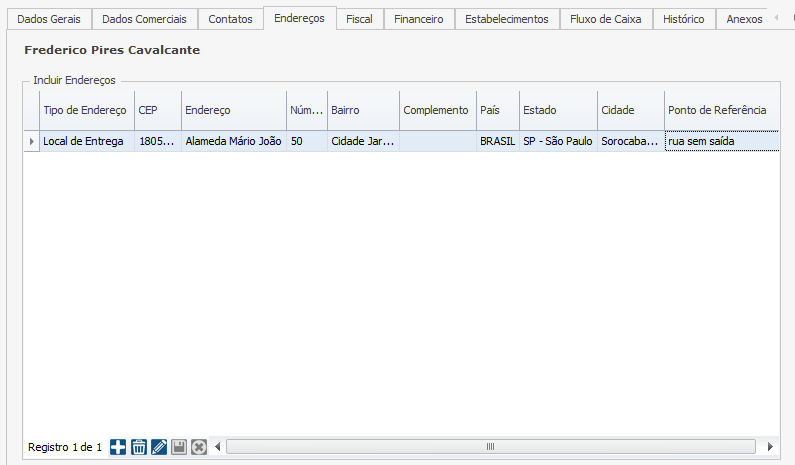Image resolution: width=795 pixels, height=465 pixels.
Task: Save the record with the floppy disk icon
Action: (179, 447)
